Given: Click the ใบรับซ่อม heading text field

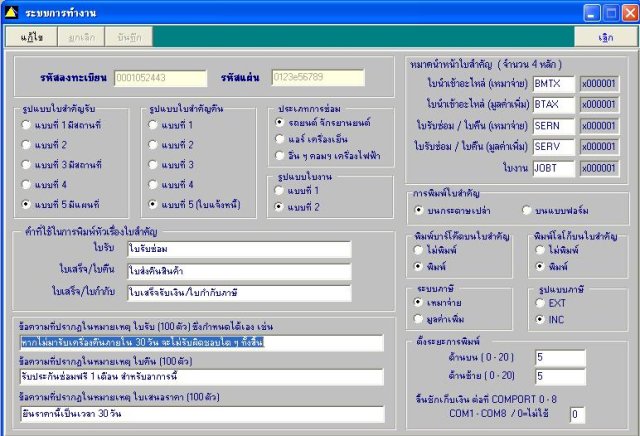Looking at the screenshot, I should coord(239,249).
